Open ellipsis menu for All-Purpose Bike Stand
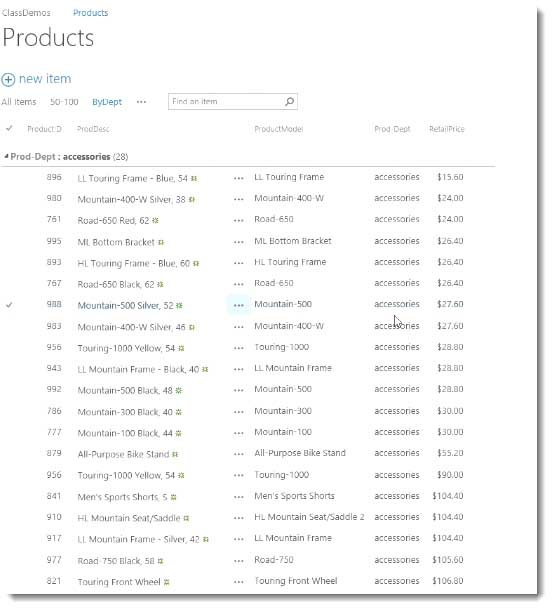 tap(239, 454)
